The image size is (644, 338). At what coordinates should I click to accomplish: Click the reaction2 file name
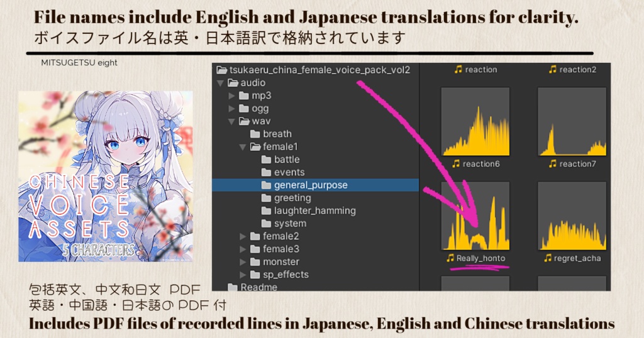(578, 70)
